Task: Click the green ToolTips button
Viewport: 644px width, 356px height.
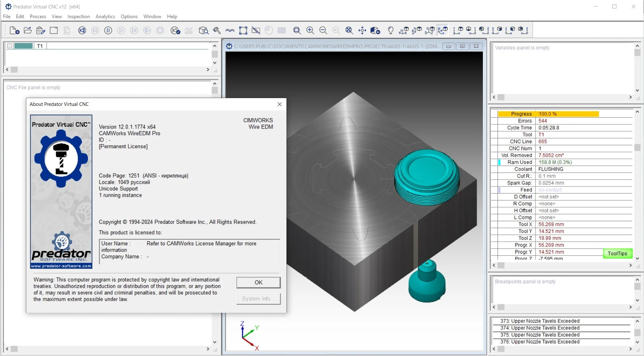Action: [x=617, y=253]
